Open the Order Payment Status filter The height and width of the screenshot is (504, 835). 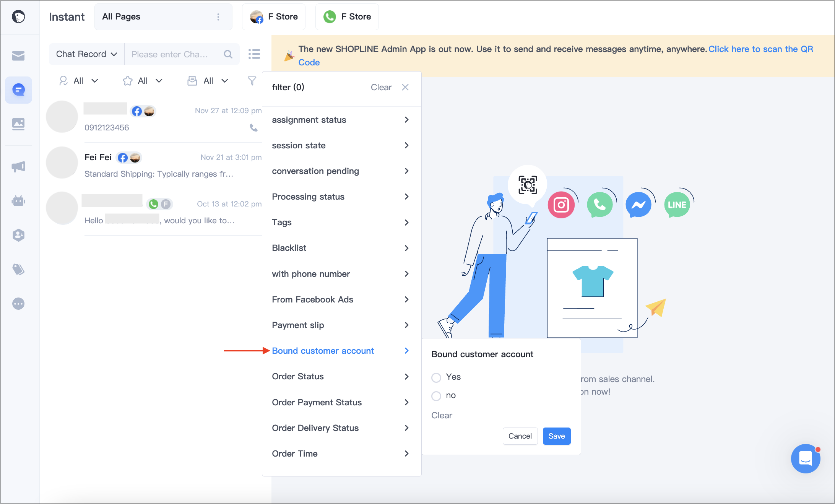(341, 403)
